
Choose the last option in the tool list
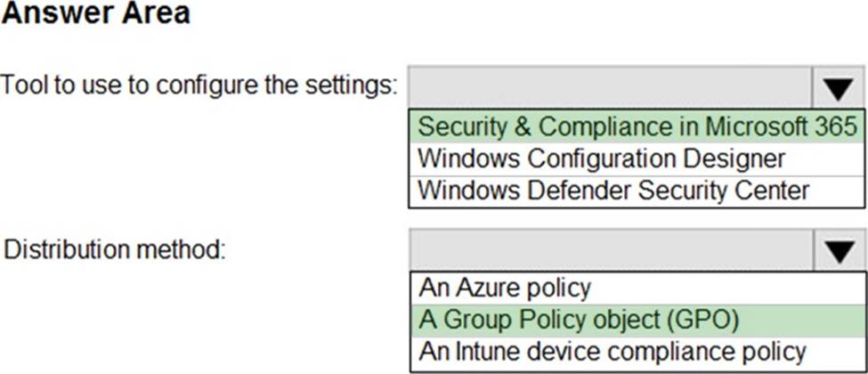613,190
